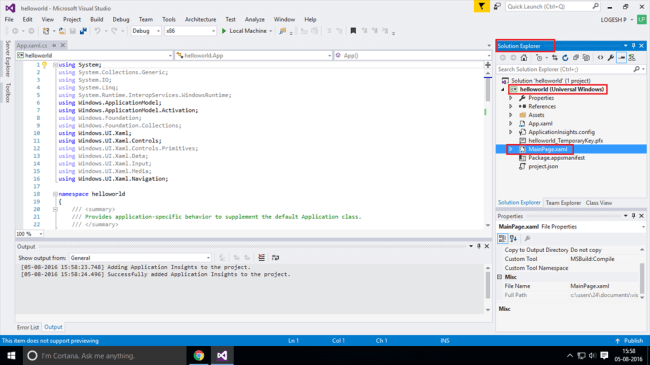Collapse helloworld (Universal Windows) project node
Image resolution: width=650 pixels, height=365 pixels.
503,90
